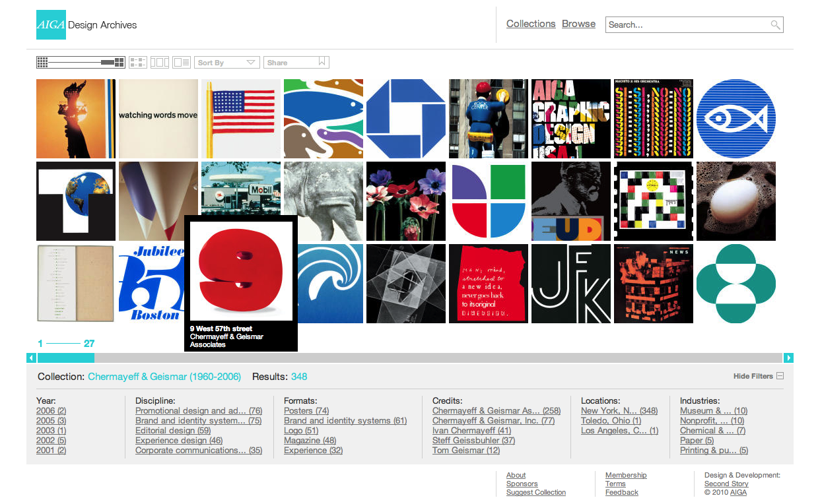This screenshot has width=820, height=504.
Task: Open the Univision logo thumbnail
Action: [489, 201]
